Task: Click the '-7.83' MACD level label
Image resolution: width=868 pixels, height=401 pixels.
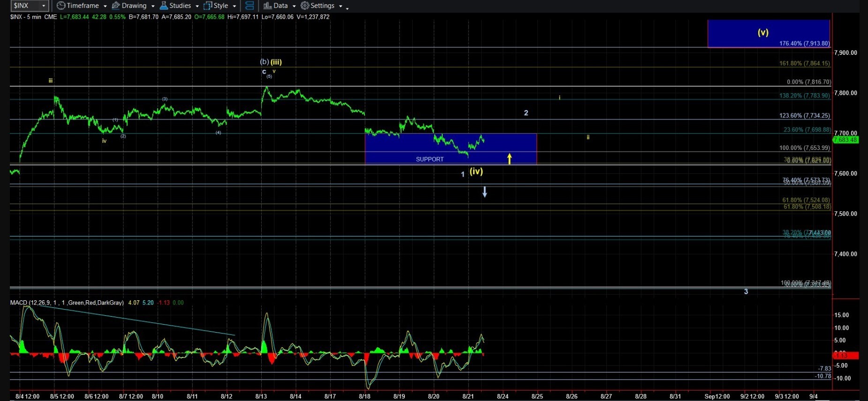Action: click(824, 369)
